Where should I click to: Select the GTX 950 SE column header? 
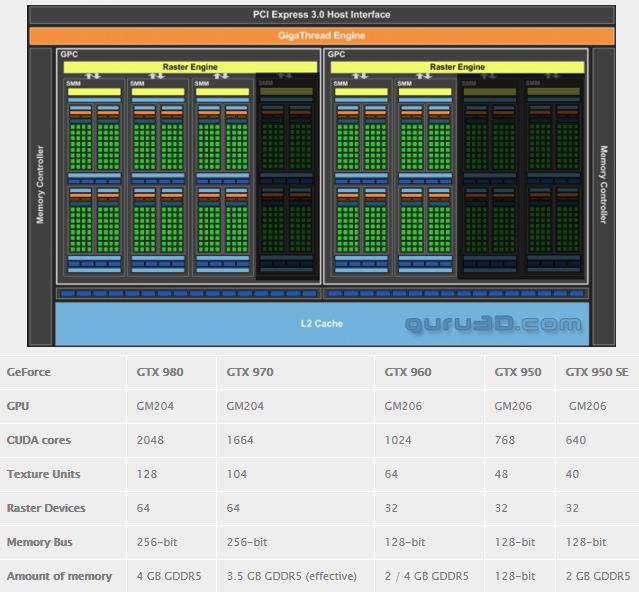[597, 372]
